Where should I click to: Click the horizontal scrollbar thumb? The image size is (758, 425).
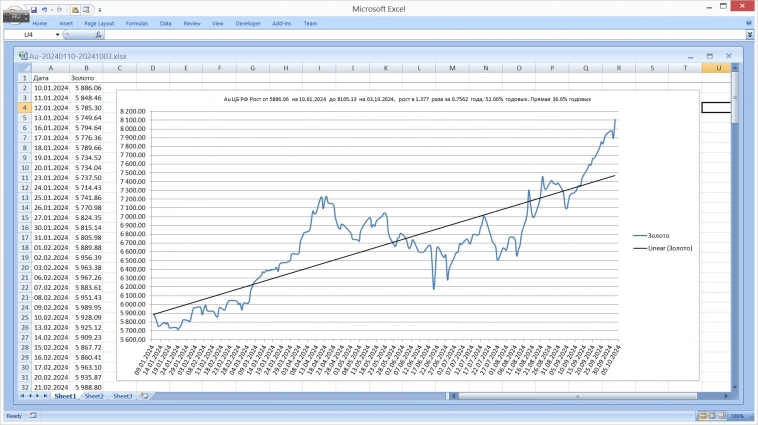click(x=577, y=396)
